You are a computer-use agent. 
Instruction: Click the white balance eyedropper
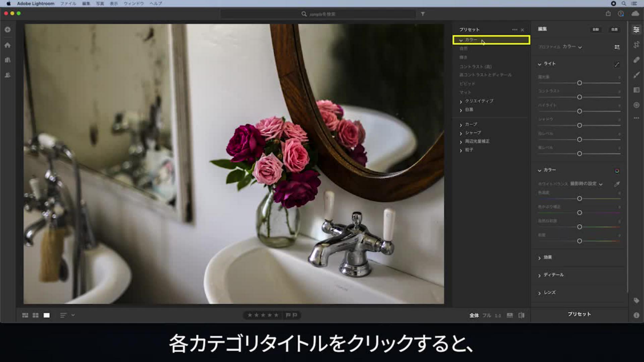[617, 184]
